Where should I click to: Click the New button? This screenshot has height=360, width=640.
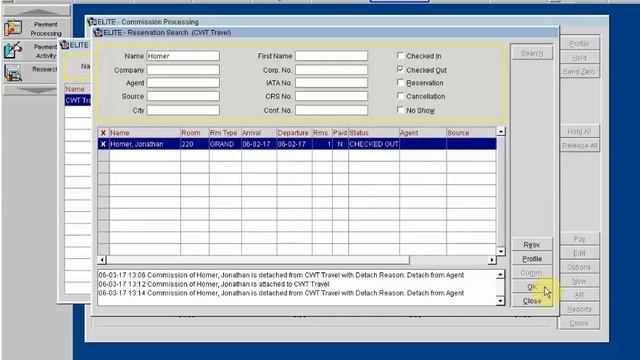[579, 281]
